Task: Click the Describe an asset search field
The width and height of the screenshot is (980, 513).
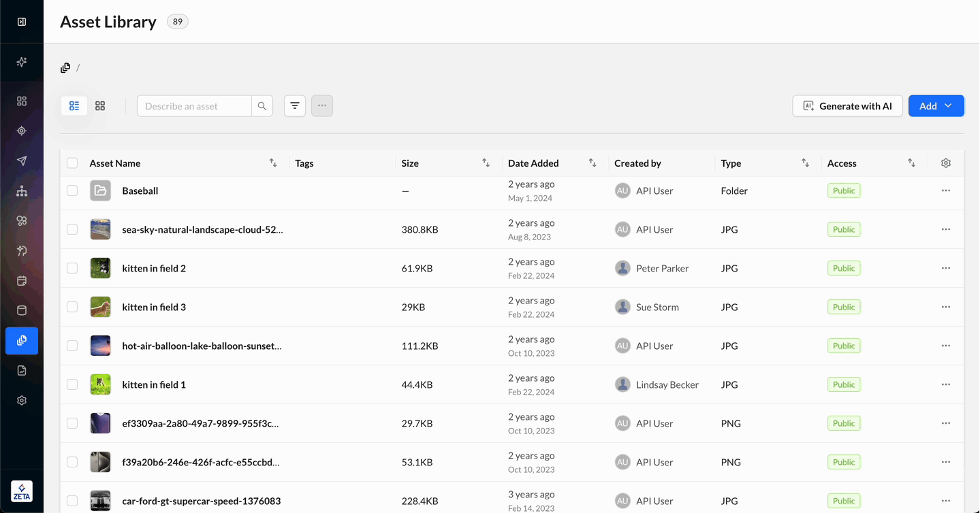Action: click(x=195, y=106)
